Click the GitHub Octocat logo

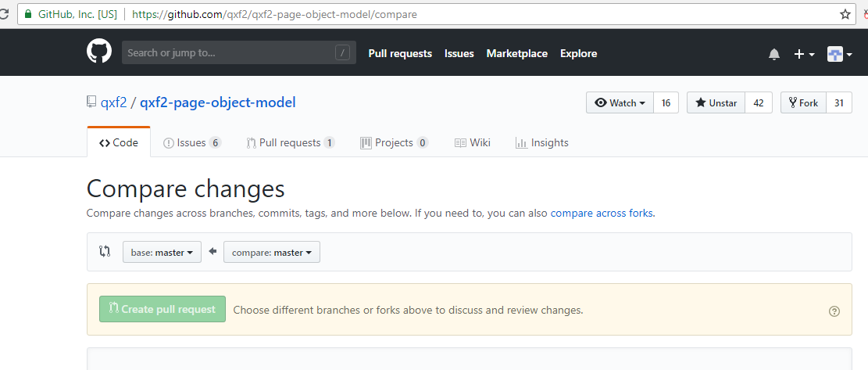99,52
